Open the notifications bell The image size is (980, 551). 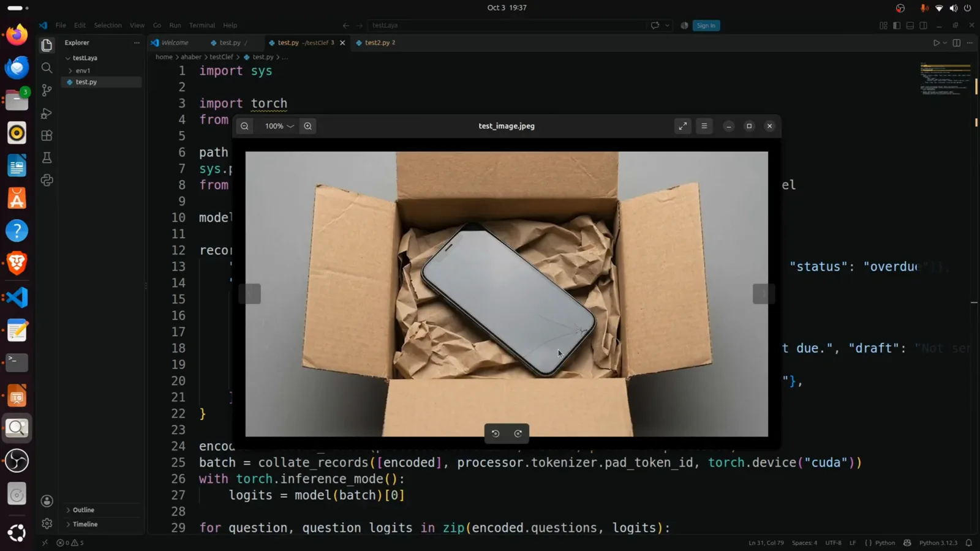[x=969, y=542]
